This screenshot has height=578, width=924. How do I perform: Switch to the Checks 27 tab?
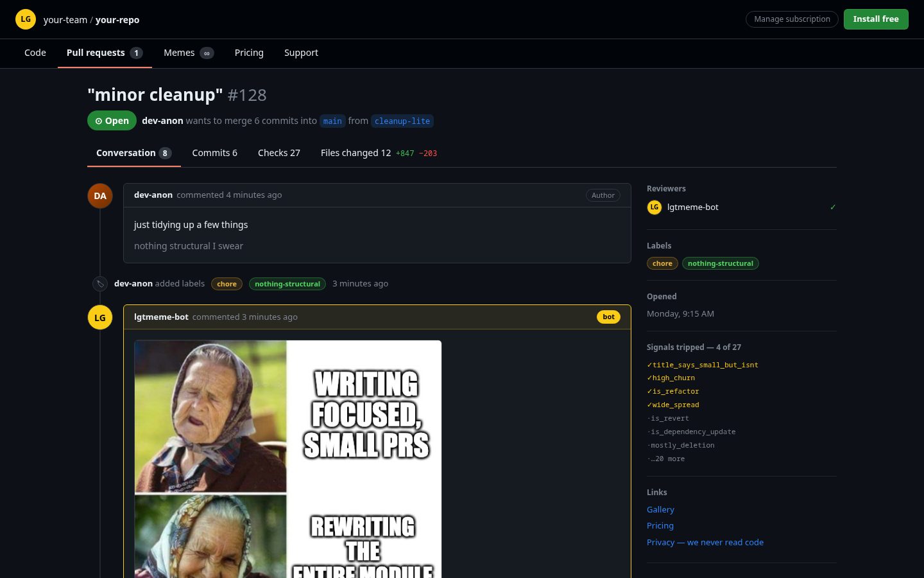(x=279, y=153)
